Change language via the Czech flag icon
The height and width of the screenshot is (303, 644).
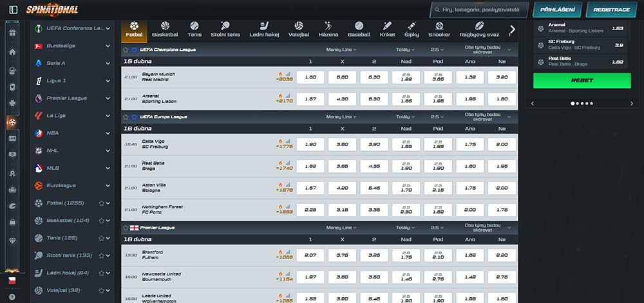coord(12,281)
